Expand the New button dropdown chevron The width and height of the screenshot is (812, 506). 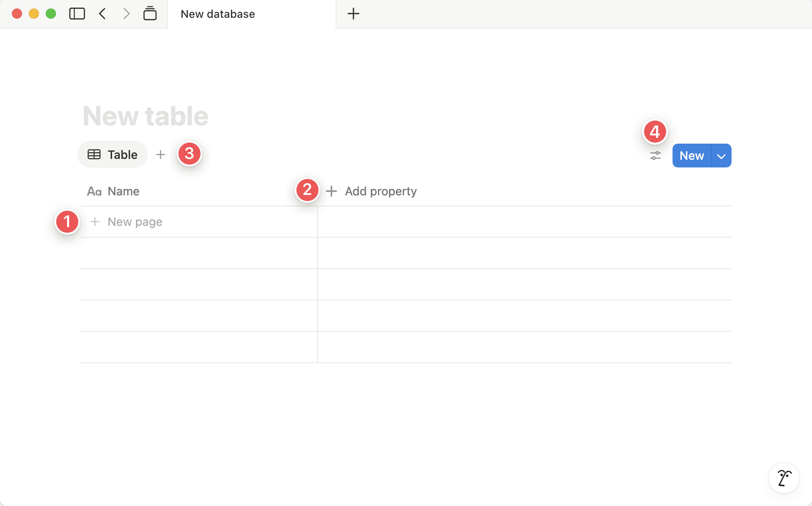(x=721, y=155)
